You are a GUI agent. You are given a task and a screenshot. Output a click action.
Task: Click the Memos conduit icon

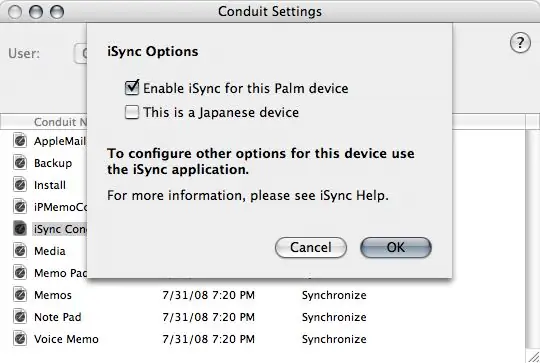pyautogui.click(x=20, y=295)
